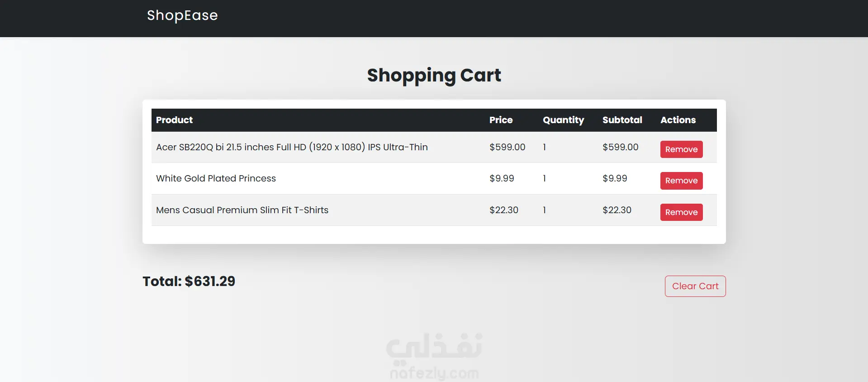Image resolution: width=868 pixels, height=382 pixels.
Task: Click the Total $631.29 amount
Action: (189, 282)
